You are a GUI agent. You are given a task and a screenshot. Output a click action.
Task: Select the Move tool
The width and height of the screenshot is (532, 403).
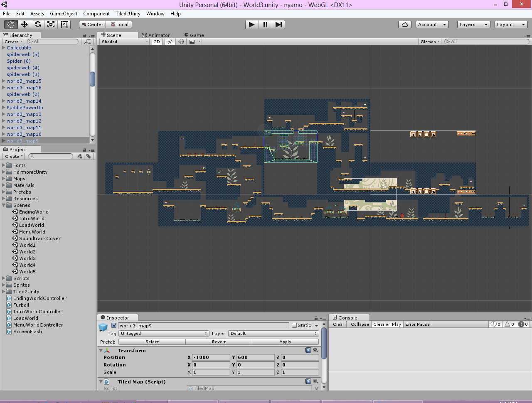point(24,25)
